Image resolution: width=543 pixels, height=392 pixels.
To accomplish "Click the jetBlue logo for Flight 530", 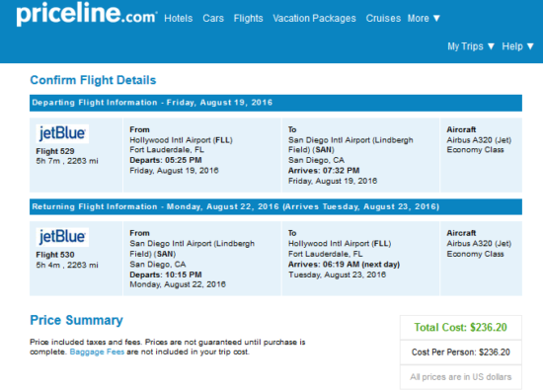I will [62, 237].
